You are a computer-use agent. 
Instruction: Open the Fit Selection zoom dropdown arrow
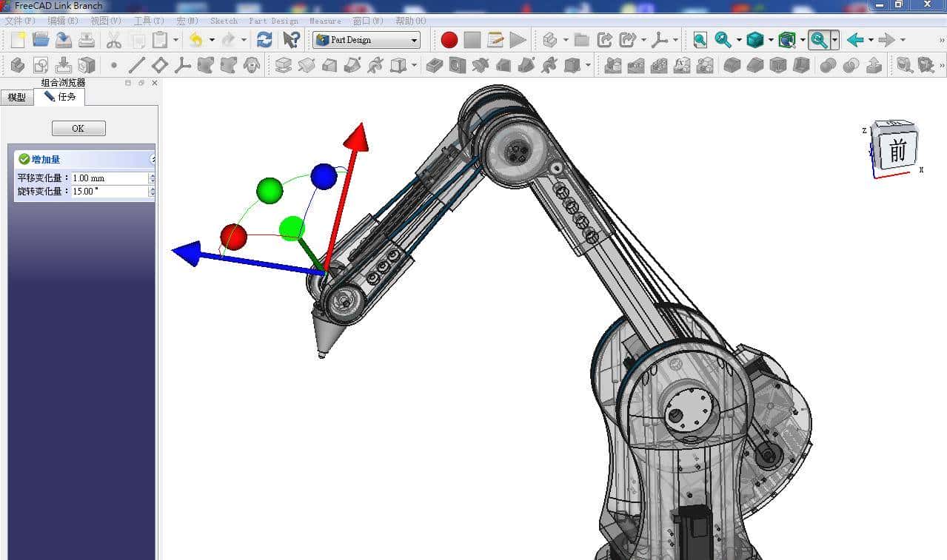coord(739,40)
